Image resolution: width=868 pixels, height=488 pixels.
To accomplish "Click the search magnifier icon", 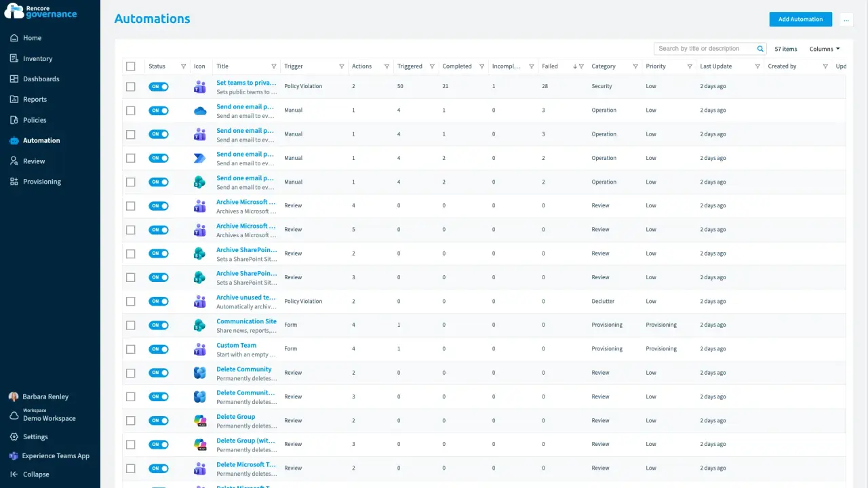I will coord(761,49).
